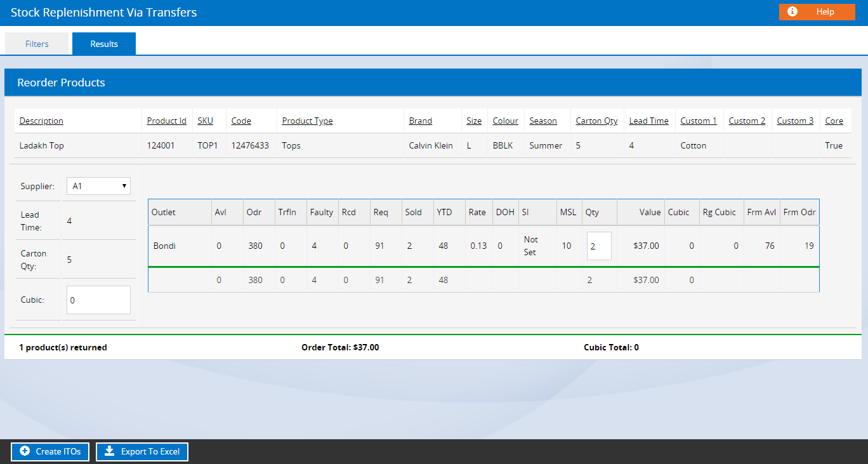Sort by Custom 1 column header
Viewport: 868px width, 464px height.
(x=699, y=121)
